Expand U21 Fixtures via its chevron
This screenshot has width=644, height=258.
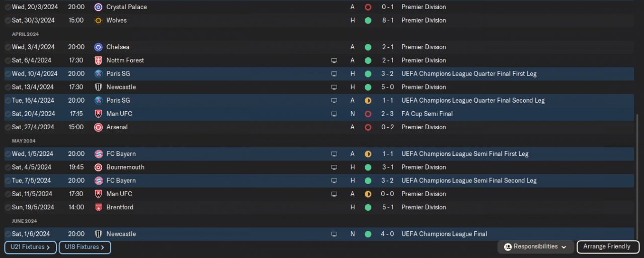coord(48,247)
